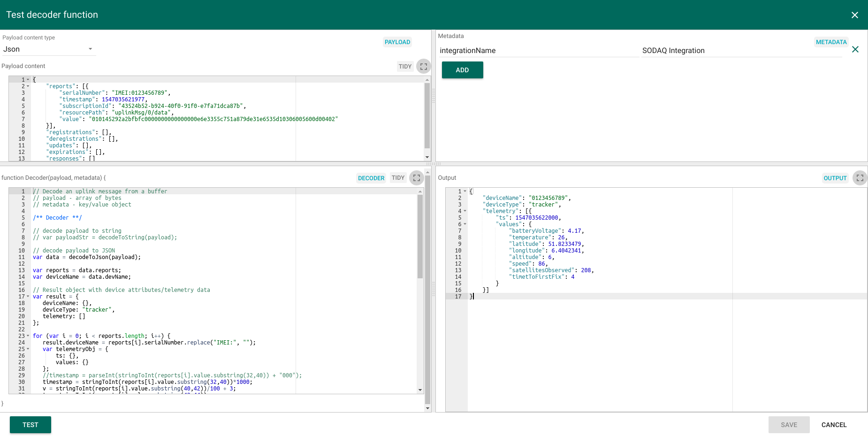
Task: Expand output panel to fullscreen
Action: (860, 178)
